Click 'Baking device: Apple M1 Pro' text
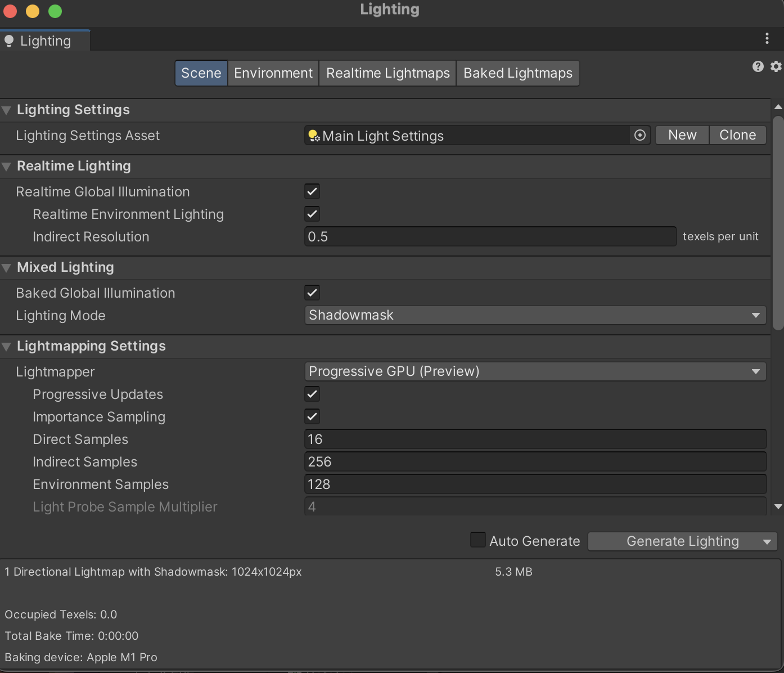The width and height of the screenshot is (784, 673). [x=81, y=657]
